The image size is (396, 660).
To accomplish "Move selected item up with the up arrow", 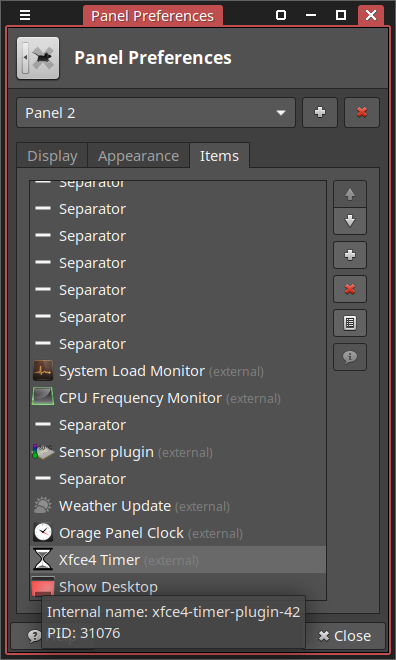I will (x=350, y=194).
